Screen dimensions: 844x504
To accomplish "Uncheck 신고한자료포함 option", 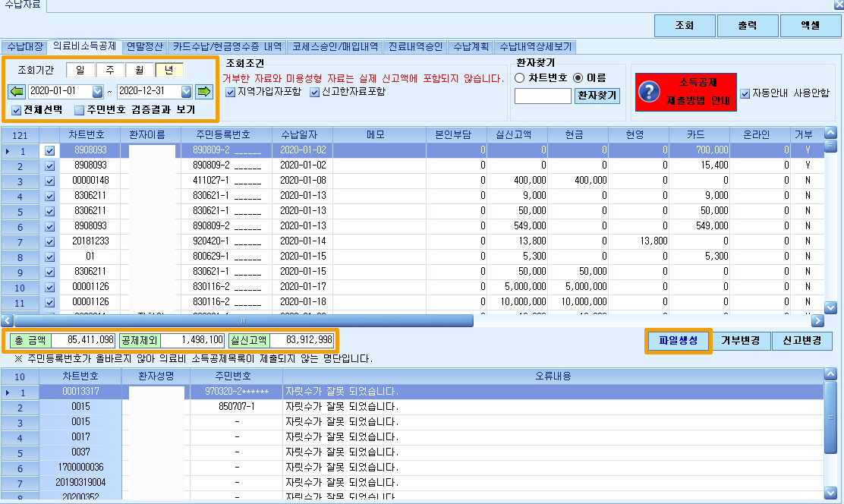I will pos(315,92).
